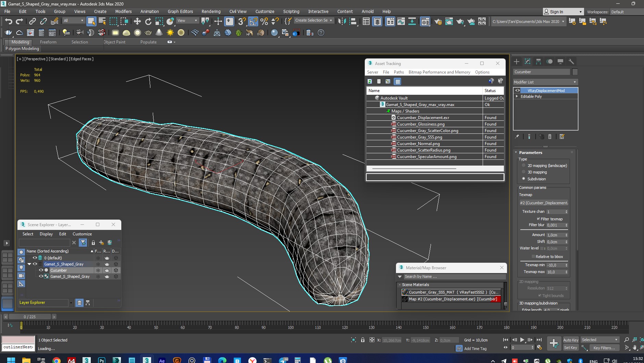The height and width of the screenshot is (363, 644).
Task: Click the teapot primitive icon
Action: point(148,33)
